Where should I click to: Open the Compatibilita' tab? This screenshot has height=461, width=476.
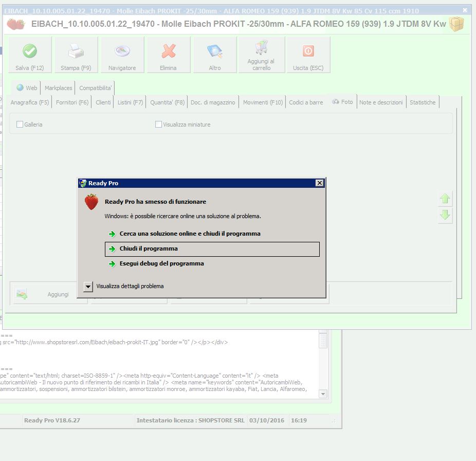(95, 88)
